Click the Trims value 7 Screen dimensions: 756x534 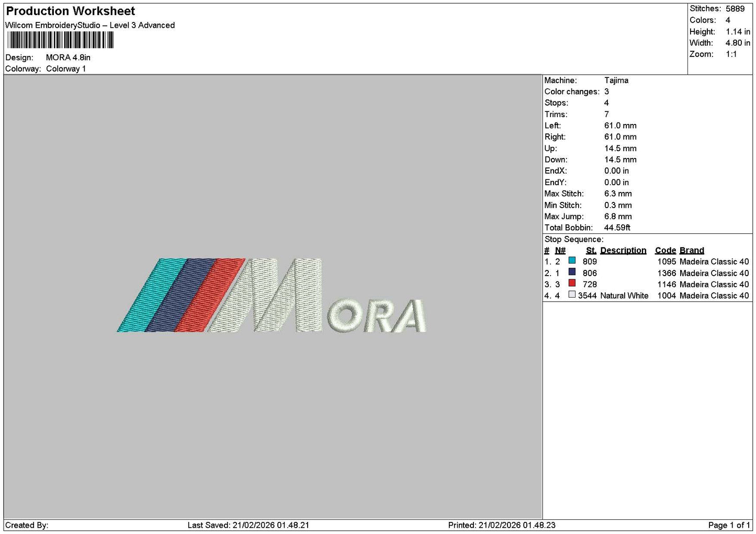pos(606,115)
